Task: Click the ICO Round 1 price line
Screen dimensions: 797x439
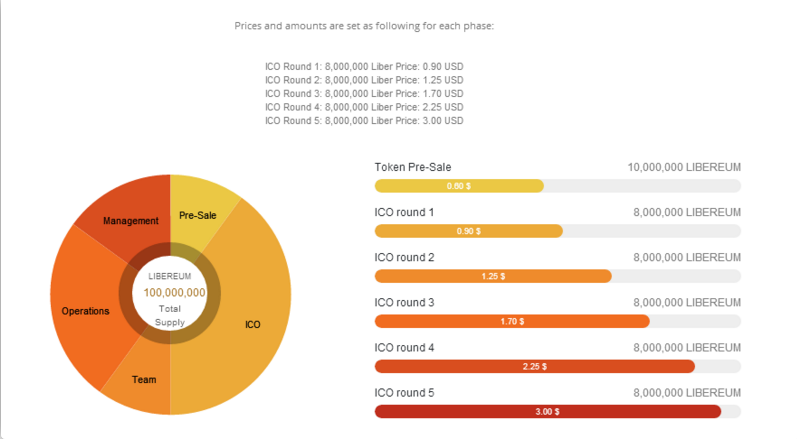Action: point(364,67)
